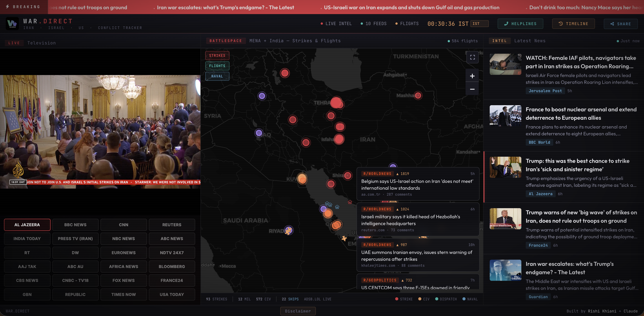Image resolution: width=644 pixels, height=316 pixels.
Task: Open the Disclaimer
Action: click(x=298, y=311)
